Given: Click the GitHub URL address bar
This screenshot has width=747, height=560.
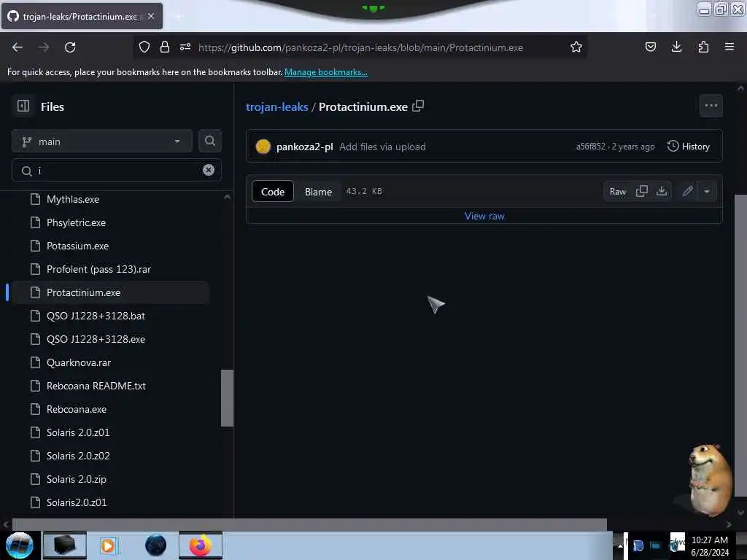Looking at the screenshot, I should click(360, 47).
